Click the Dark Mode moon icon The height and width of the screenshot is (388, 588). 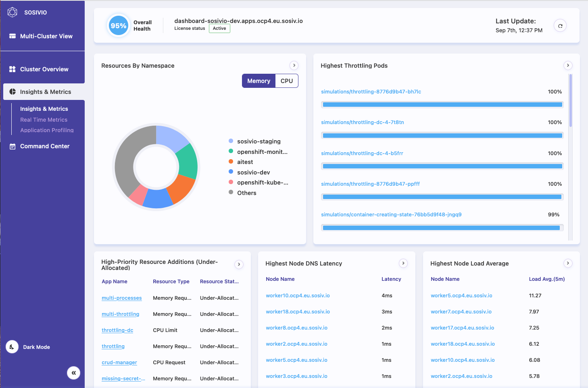pyautogui.click(x=12, y=347)
